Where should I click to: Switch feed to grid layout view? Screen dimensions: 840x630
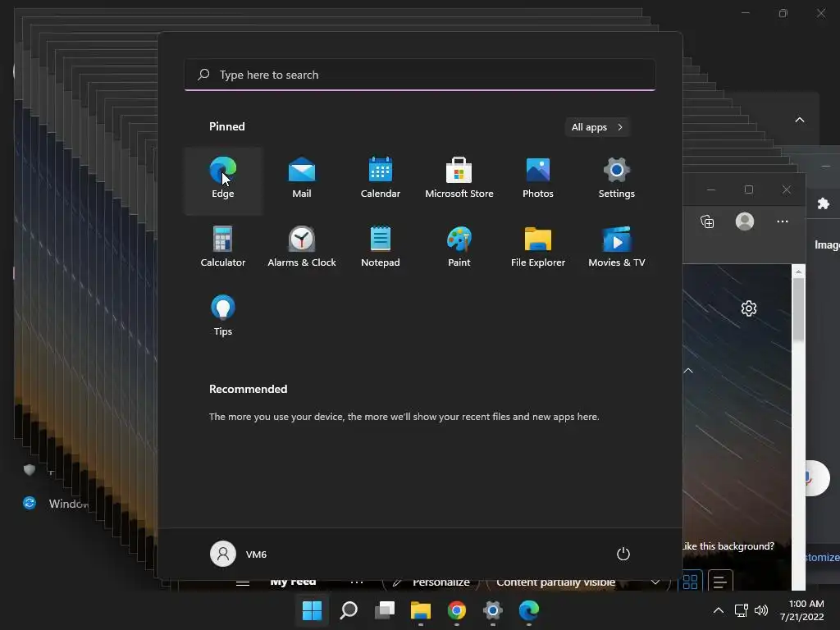690,582
